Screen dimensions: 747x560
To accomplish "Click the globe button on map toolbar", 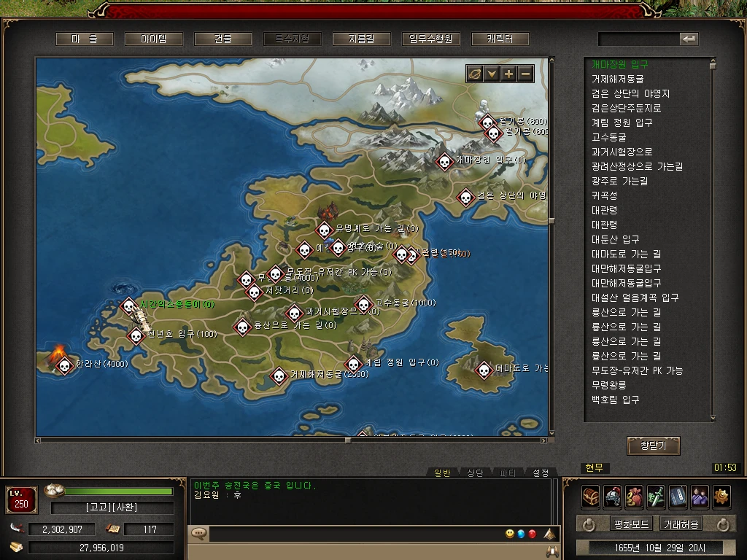I will coord(474,74).
